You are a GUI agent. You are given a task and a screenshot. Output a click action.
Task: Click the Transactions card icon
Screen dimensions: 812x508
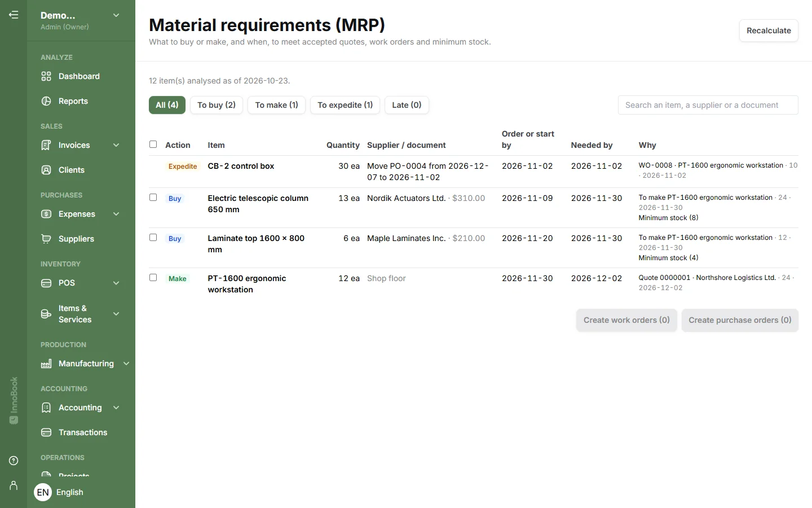(x=46, y=432)
